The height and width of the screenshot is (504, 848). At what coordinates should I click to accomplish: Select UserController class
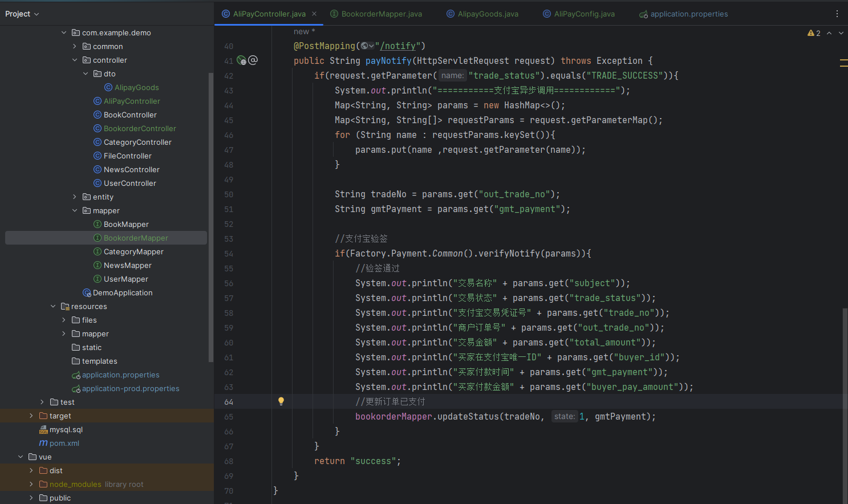[125, 183]
